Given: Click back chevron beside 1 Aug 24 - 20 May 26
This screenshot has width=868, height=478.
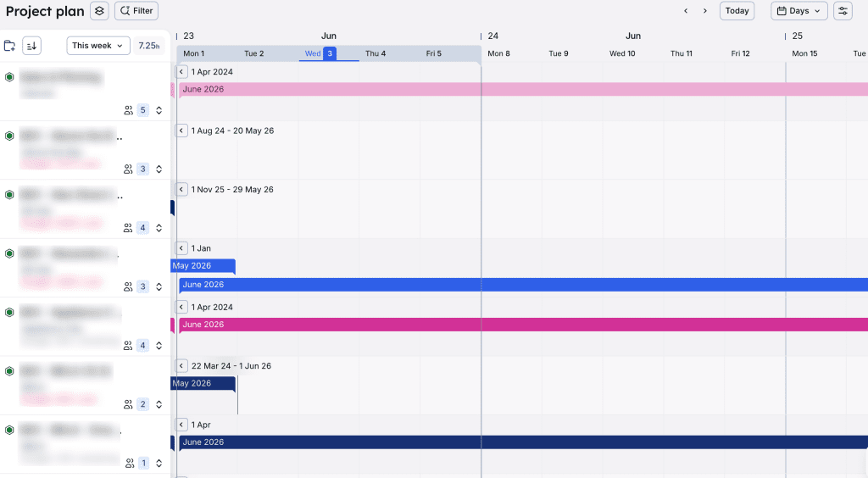Looking at the screenshot, I should click(x=181, y=131).
